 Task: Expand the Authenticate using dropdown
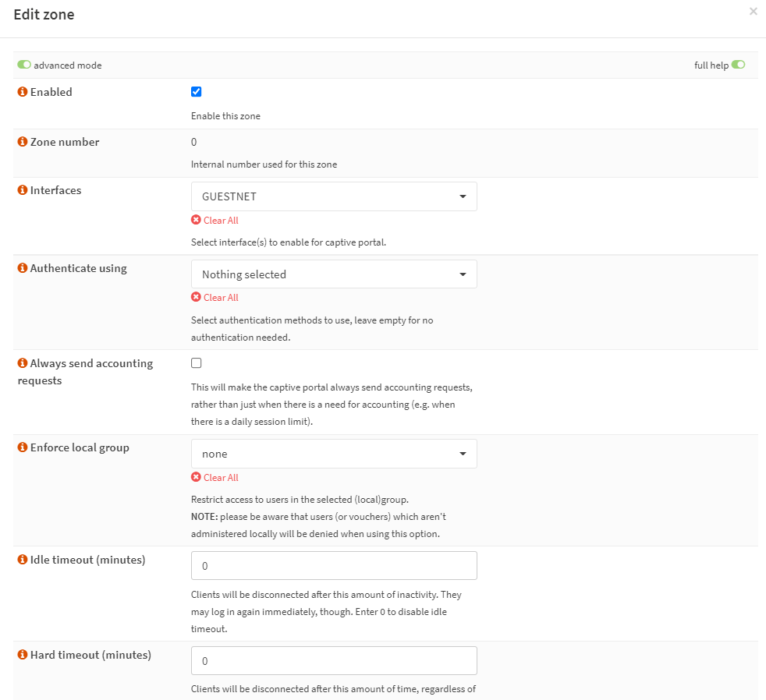pos(334,274)
